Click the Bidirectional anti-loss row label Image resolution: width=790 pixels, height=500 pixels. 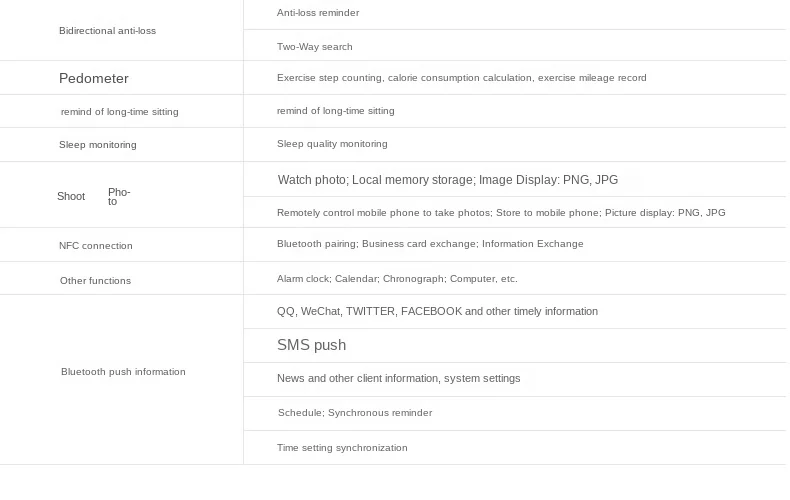107,31
